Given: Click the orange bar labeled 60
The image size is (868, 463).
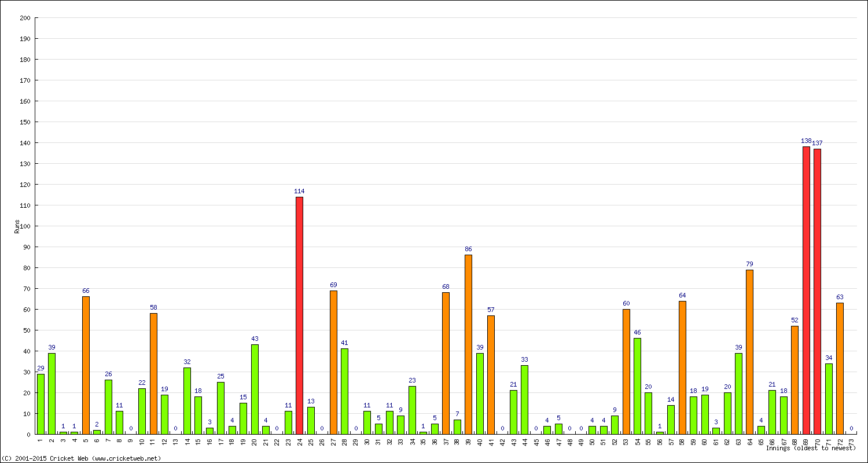Looking at the screenshot, I should (x=626, y=372).
